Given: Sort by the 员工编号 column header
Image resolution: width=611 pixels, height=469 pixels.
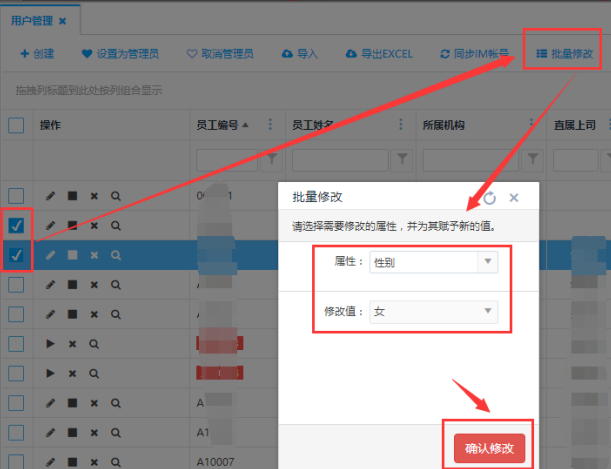Looking at the screenshot, I should point(217,125).
